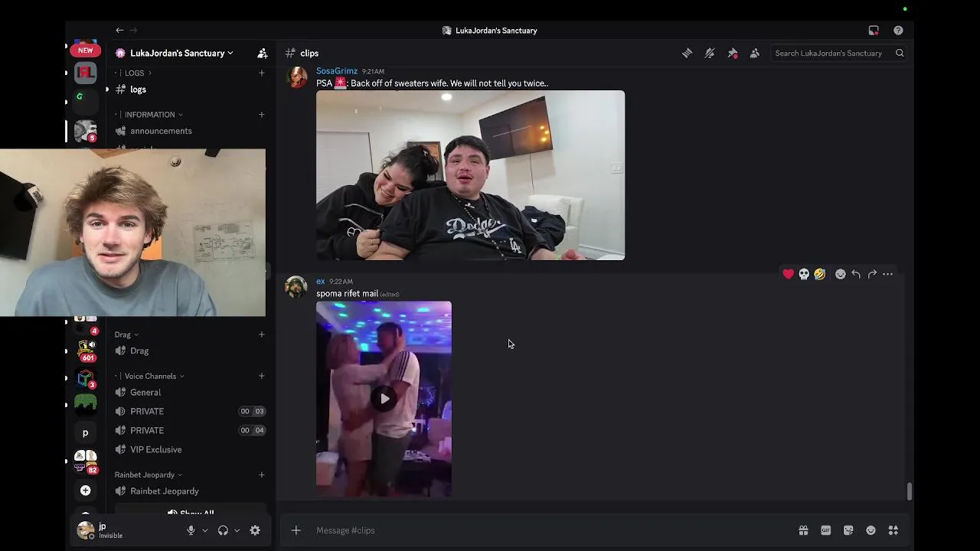Screen dimensions: 980x551
Task: Open the input device options arrow beside microphone
Action: pyautogui.click(x=204, y=530)
